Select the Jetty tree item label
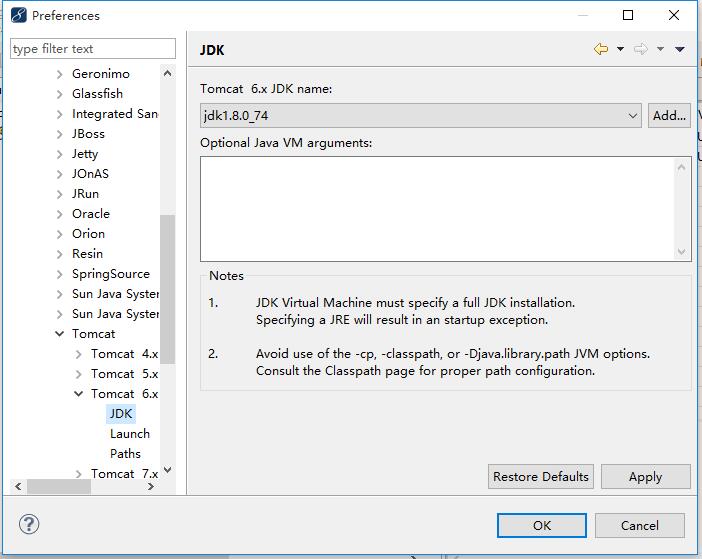The height and width of the screenshot is (559, 702). coord(85,154)
